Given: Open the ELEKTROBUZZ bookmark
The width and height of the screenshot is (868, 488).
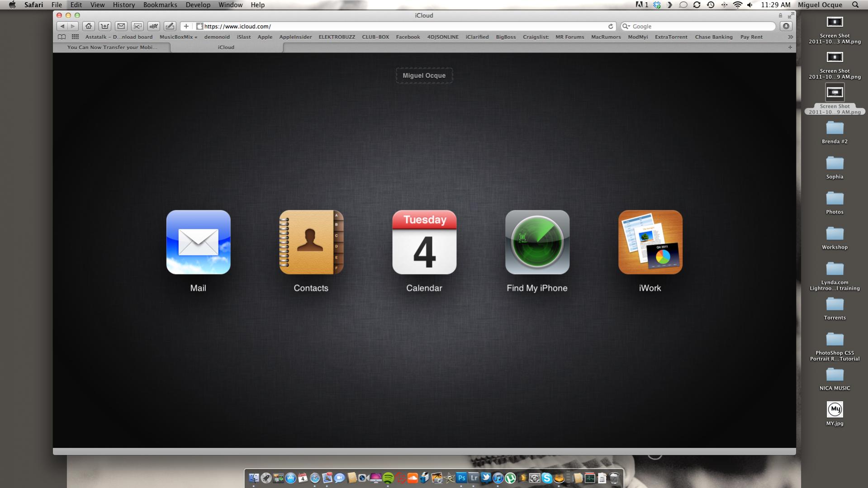Looking at the screenshot, I should tap(337, 37).
